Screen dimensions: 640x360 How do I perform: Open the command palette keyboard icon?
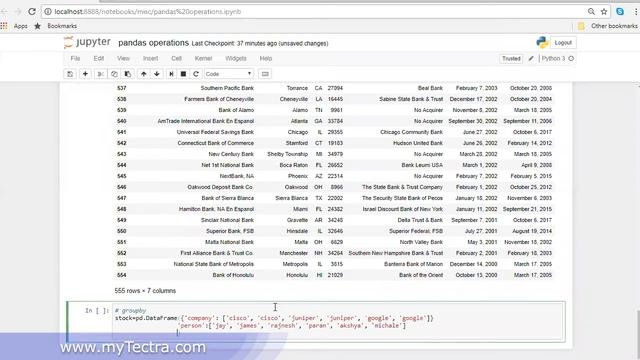pos(265,74)
